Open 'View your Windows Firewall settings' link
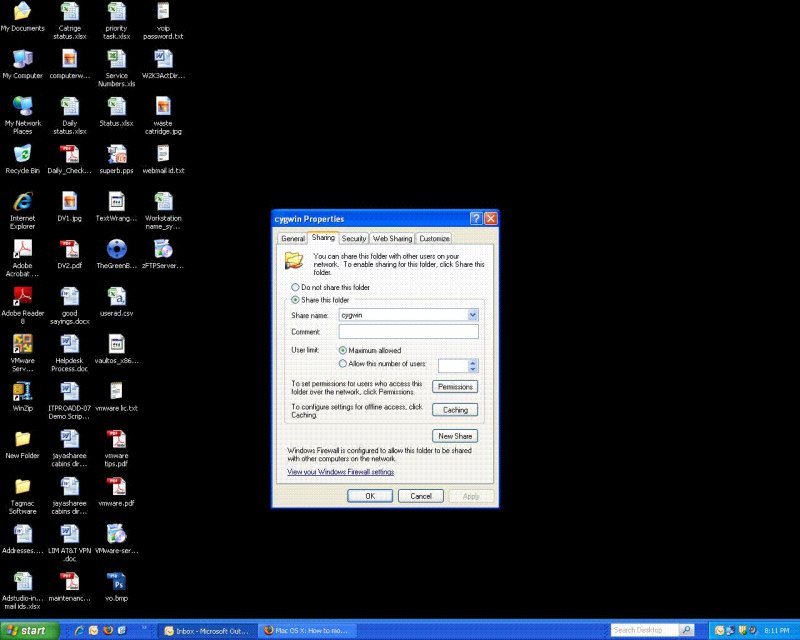Viewport: 800px width, 640px height. [x=340, y=472]
